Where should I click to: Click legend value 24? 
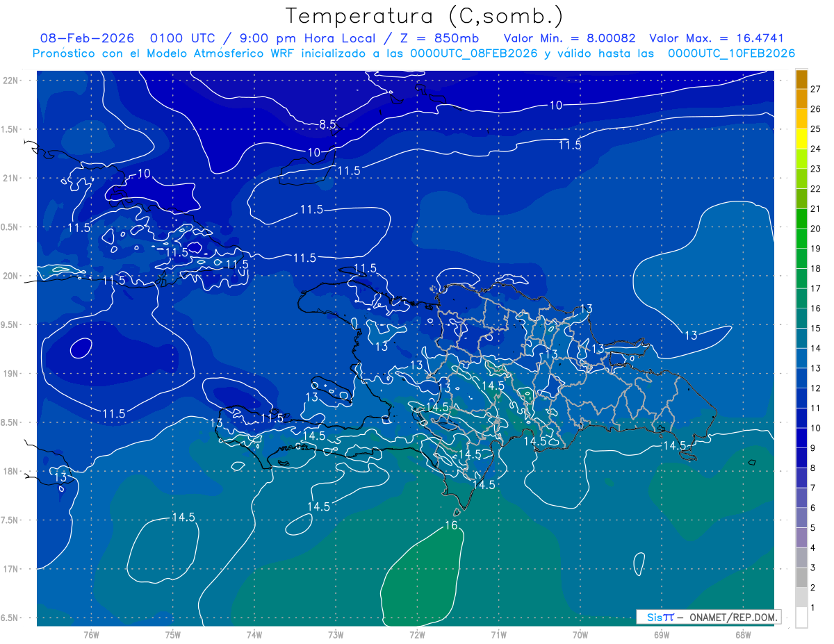(x=815, y=149)
